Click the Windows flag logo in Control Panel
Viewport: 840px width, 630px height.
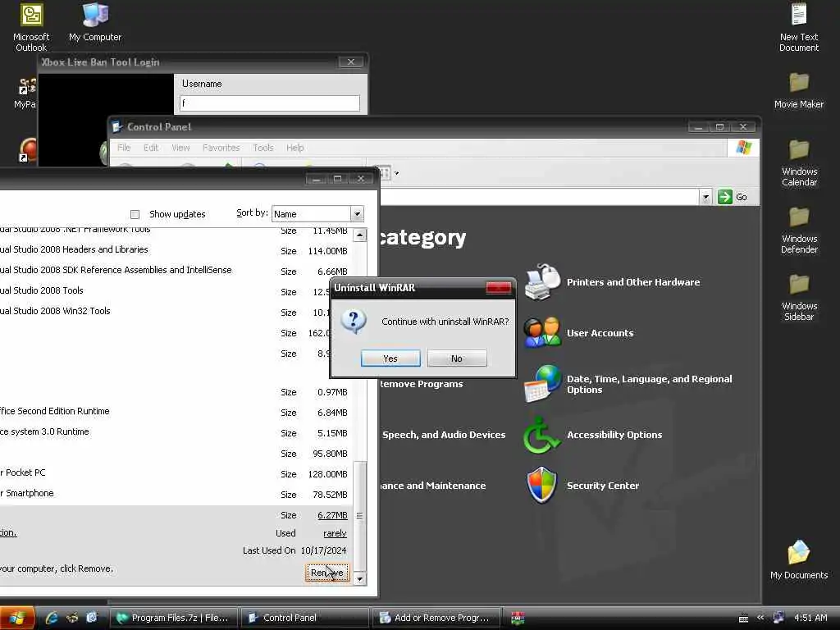[x=743, y=148]
